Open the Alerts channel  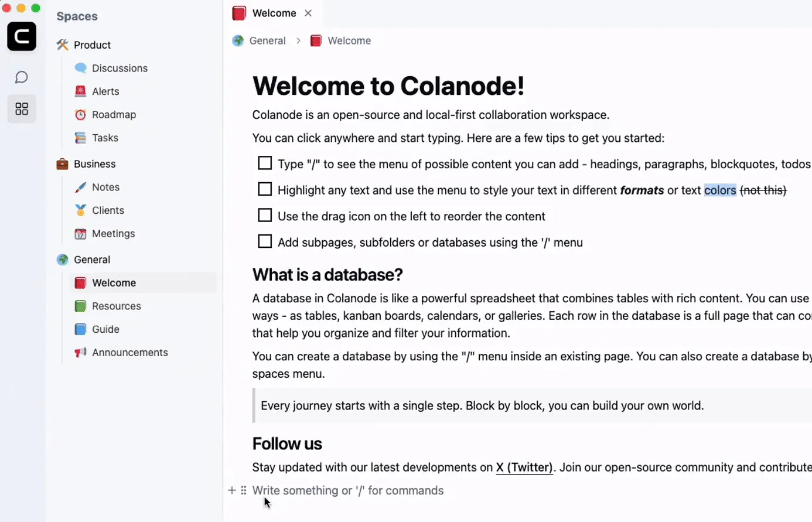tap(105, 91)
